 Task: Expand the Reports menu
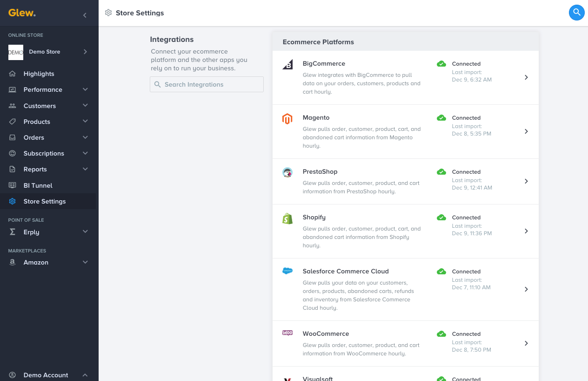coord(85,169)
